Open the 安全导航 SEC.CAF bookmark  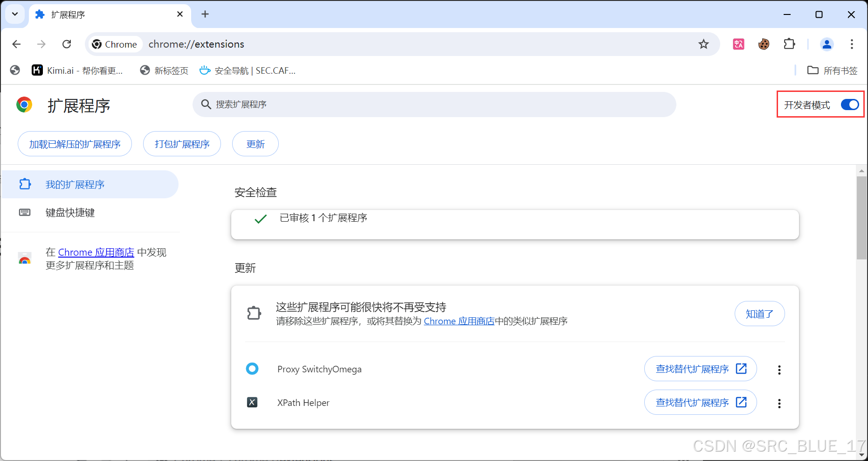[248, 70]
